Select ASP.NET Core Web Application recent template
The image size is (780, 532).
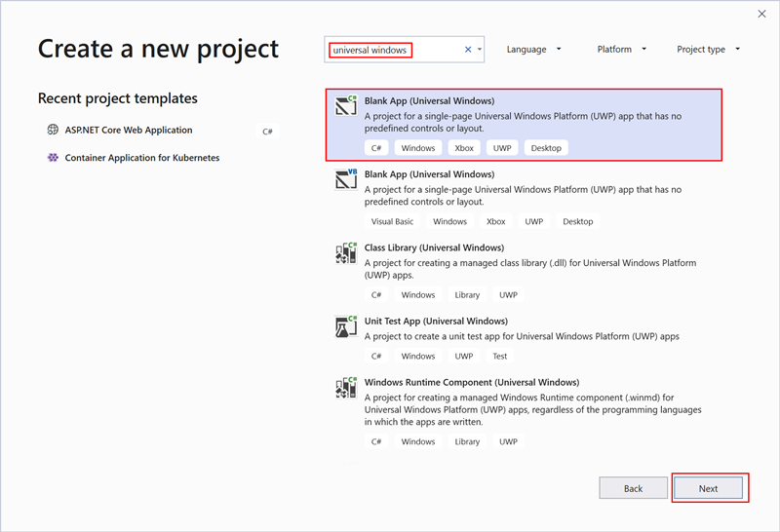pos(129,130)
